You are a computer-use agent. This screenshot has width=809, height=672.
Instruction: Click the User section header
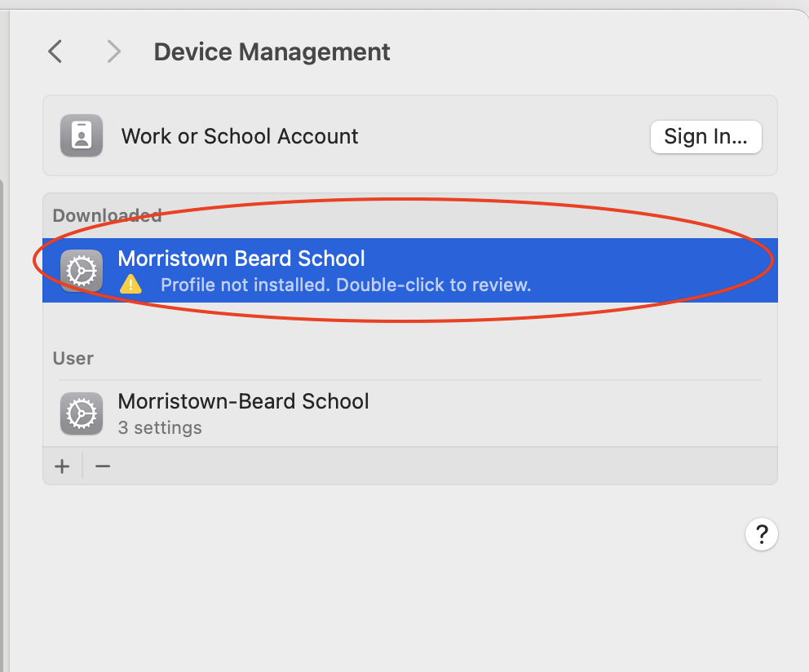point(73,358)
